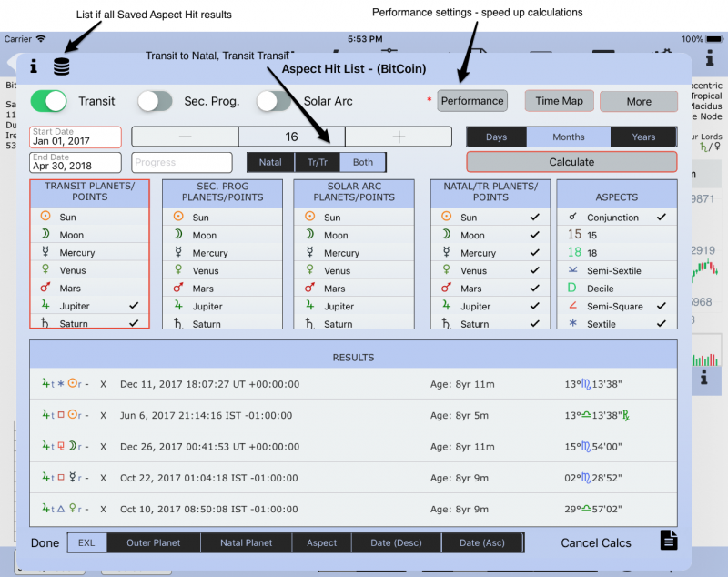The width and height of the screenshot is (728, 577).
Task: Pick the Venus symbol in Sec. Prog list
Action: coord(178,270)
